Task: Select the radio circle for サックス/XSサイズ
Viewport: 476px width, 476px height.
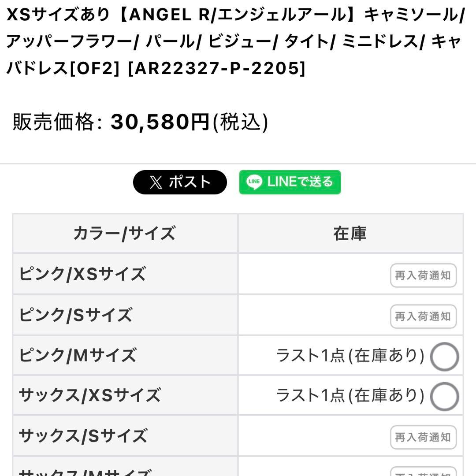Action: tap(444, 396)
